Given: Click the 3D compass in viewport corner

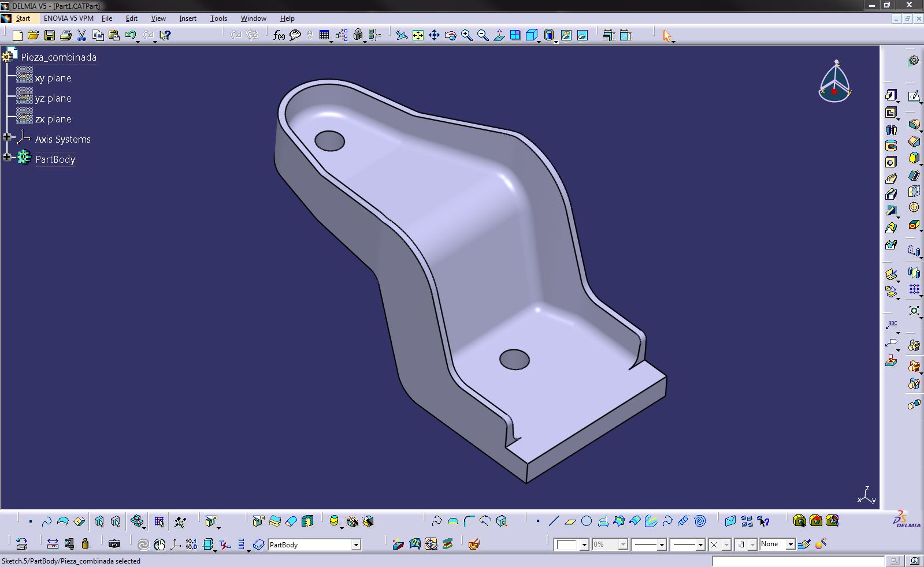Looking at the screenshot, I should (x=835, y=81).
